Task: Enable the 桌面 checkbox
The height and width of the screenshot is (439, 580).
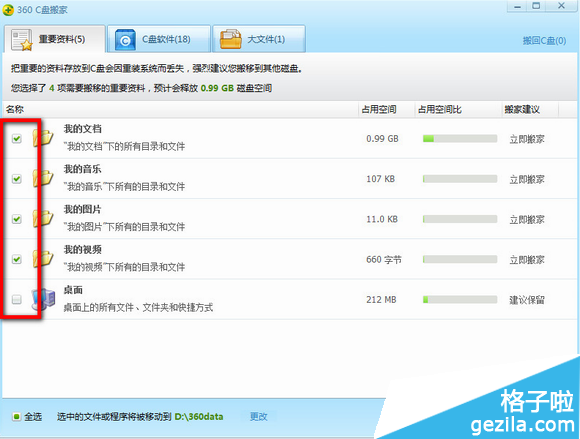Action: pyautogui.click(x=17, y=299)
